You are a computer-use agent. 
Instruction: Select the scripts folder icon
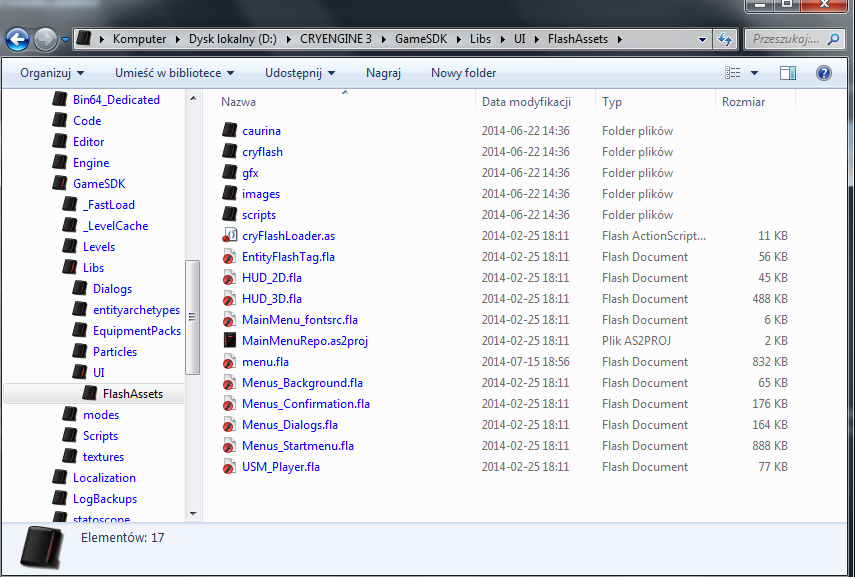pyautogui.click(x=230, y=214)
